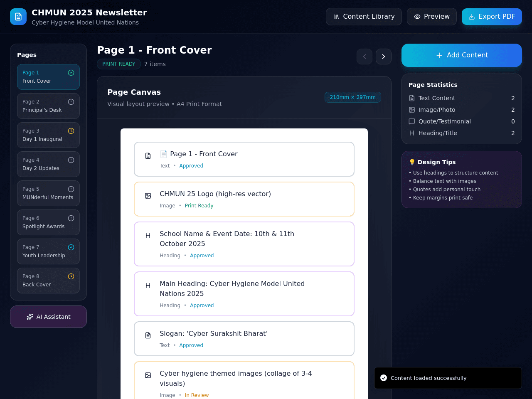
Task: Select the Slogan 'Cyber Surakshit Bharat' item
Action: coord(244,339)
